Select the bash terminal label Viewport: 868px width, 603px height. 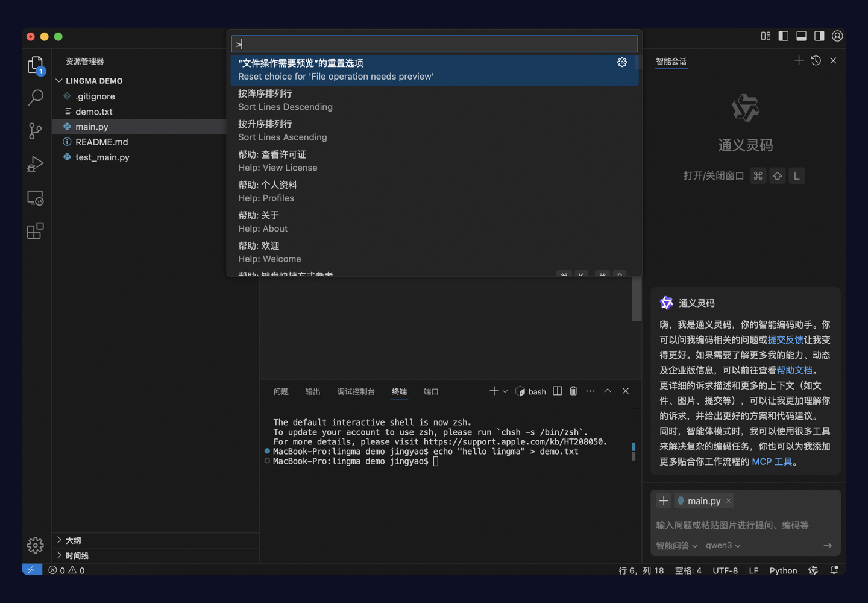tap(531, 391)
